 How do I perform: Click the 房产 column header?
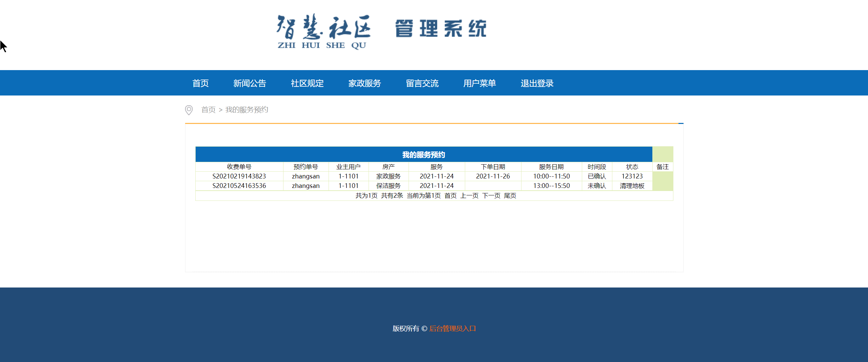point(389,167)
